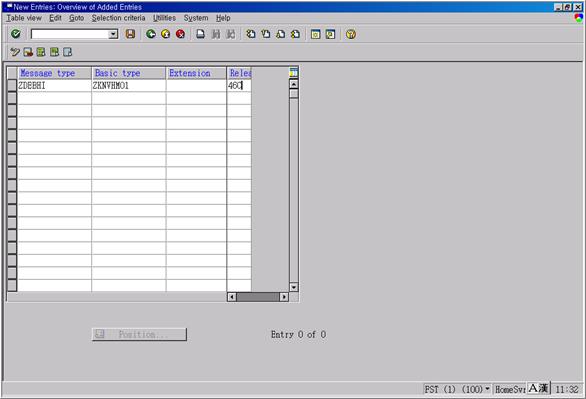Go to the first page icon
The width and height of the screenshot is (586, 399).
coord(251,34)
